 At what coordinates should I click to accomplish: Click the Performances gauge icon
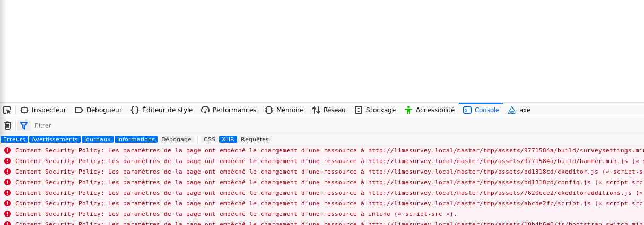pos(205,110)
